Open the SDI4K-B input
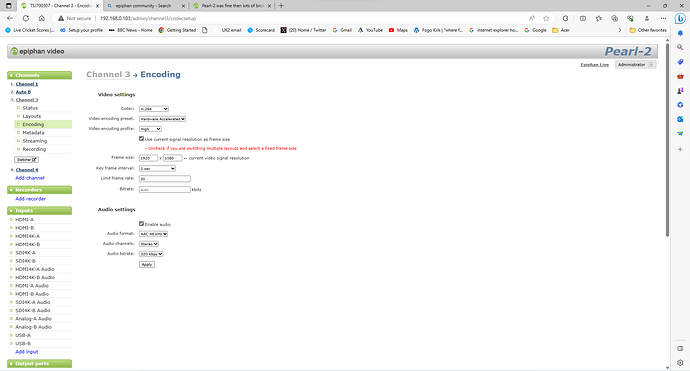The image size is (690, 371). tap(26, 261)
